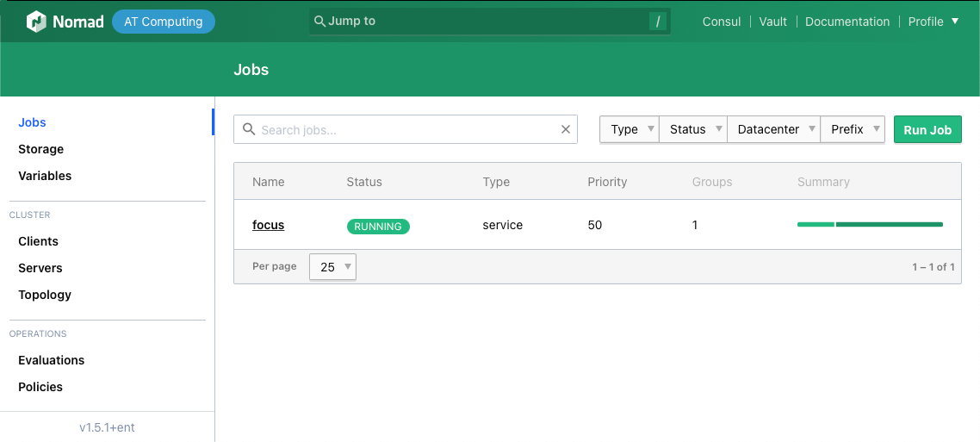Click the slash shortcut icon in Jump to

(x=658, y=22)
